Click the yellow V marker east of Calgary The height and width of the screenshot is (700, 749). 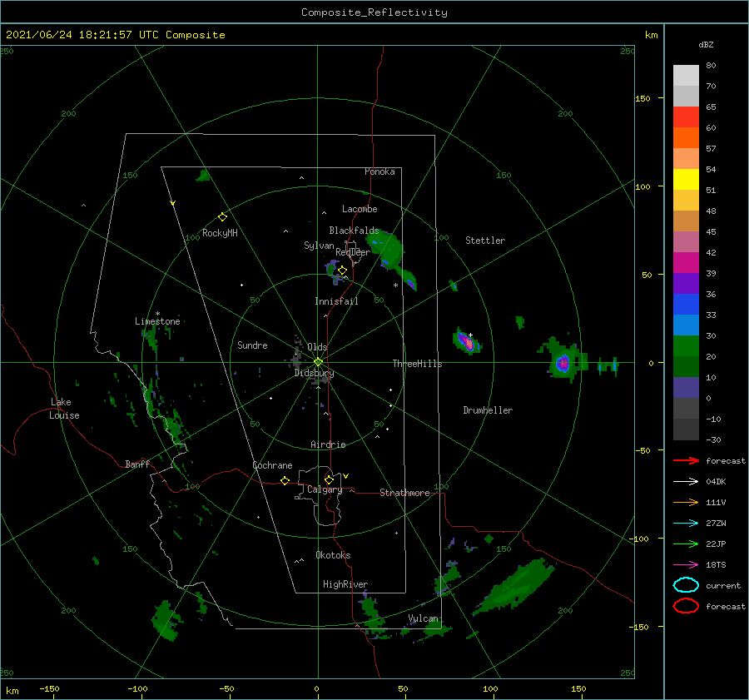point(345,476)
